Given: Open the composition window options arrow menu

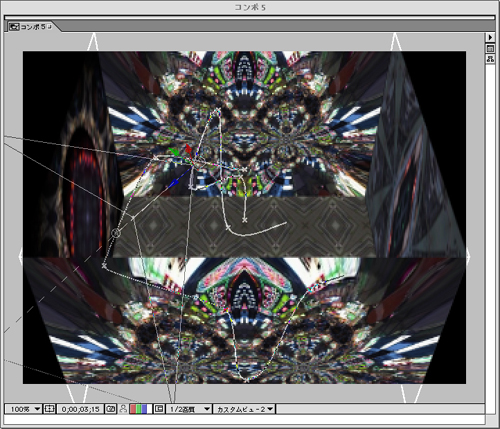Looking at the screenshot, I should click(x=490, y=37).
